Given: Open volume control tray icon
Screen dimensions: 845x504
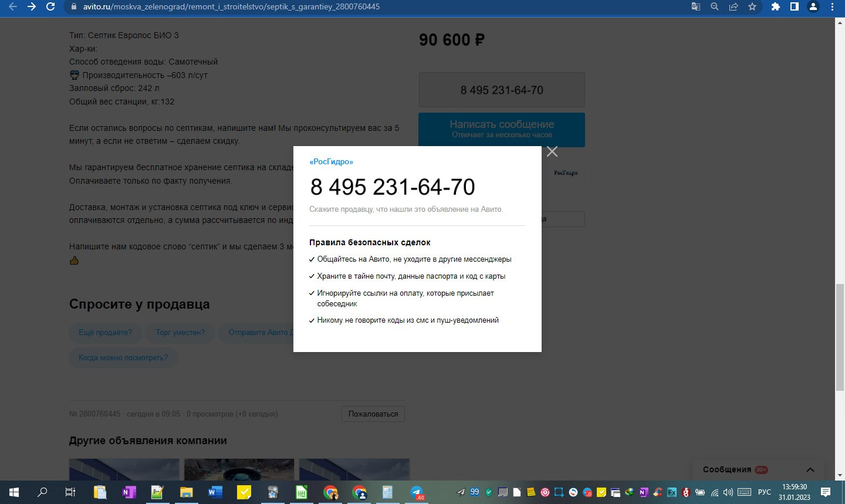Looking at the screenshot, I should click(728, 492).
